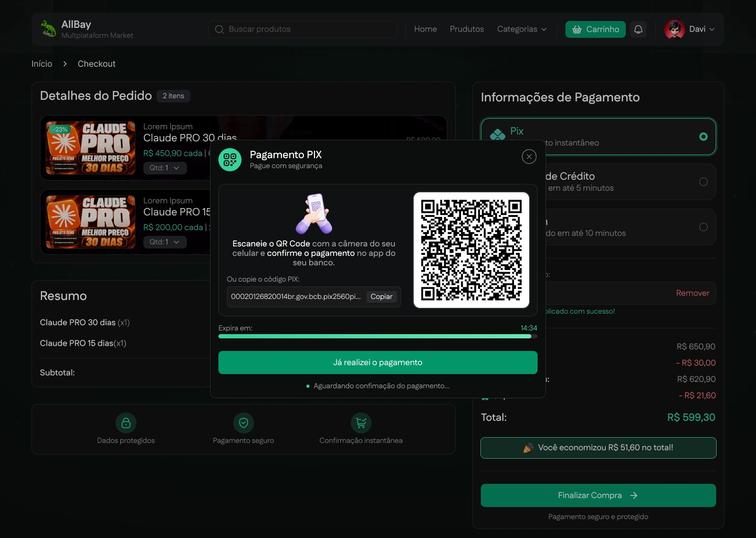This screenshot has width=756, height=538.
Task: Click the Confirmação instantânea cart icon
Action: pos(361,422)
